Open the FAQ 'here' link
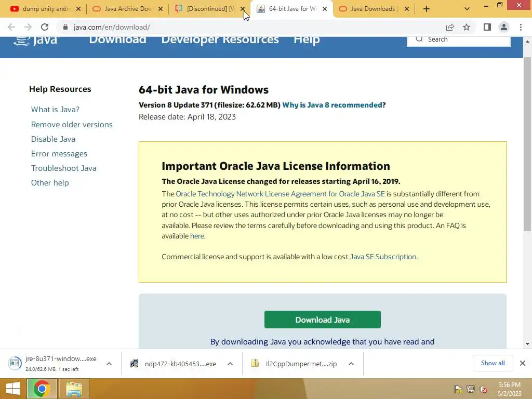This screenshot has width=532, height=399. pyautogui.click(x=197, y=236)
